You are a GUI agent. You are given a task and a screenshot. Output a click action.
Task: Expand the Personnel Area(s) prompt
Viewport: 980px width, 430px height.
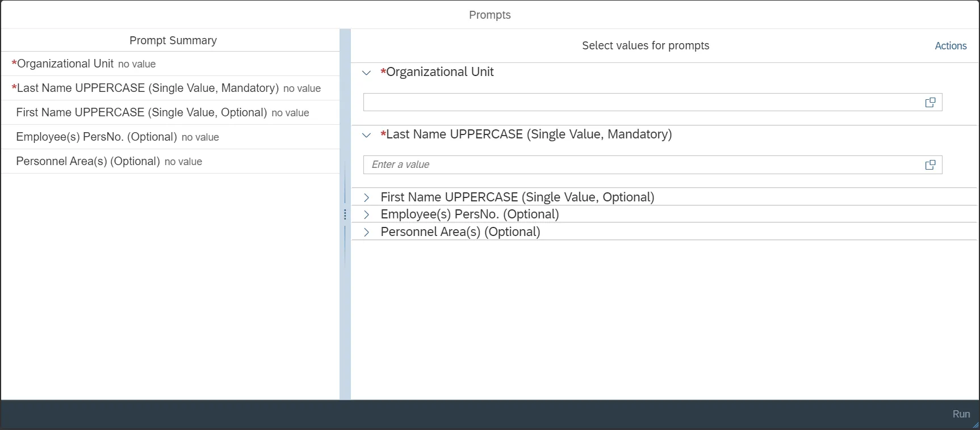click(367, 232)
